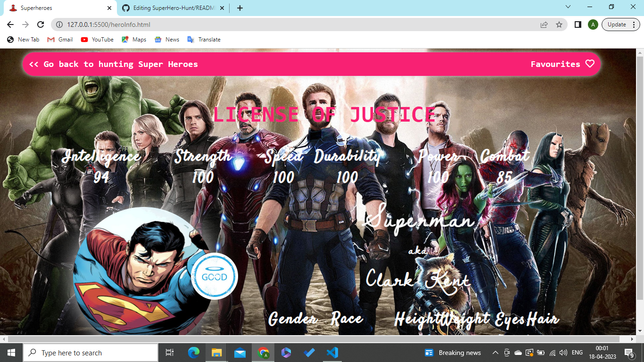The width and height of the screenshot is (644, 362).
Task: Expand the hidden icons in system tray
Action: click(495, 352)
